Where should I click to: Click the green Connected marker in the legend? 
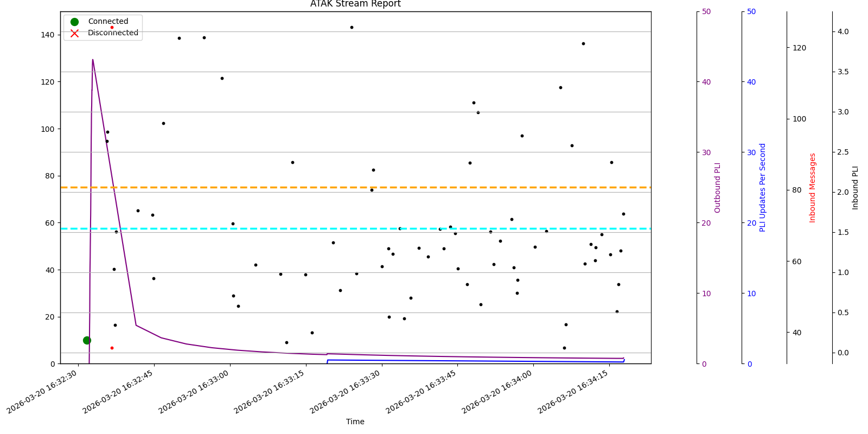(x=74, y=22)
